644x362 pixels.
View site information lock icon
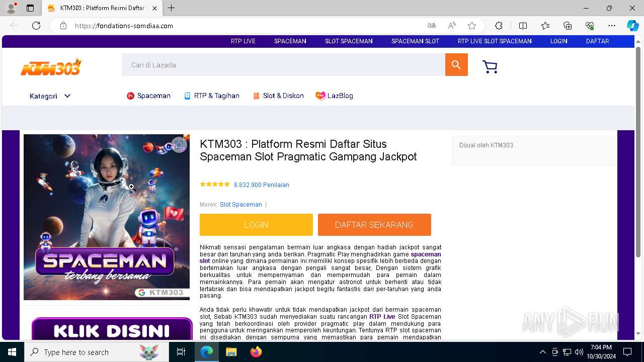(63, 26)
